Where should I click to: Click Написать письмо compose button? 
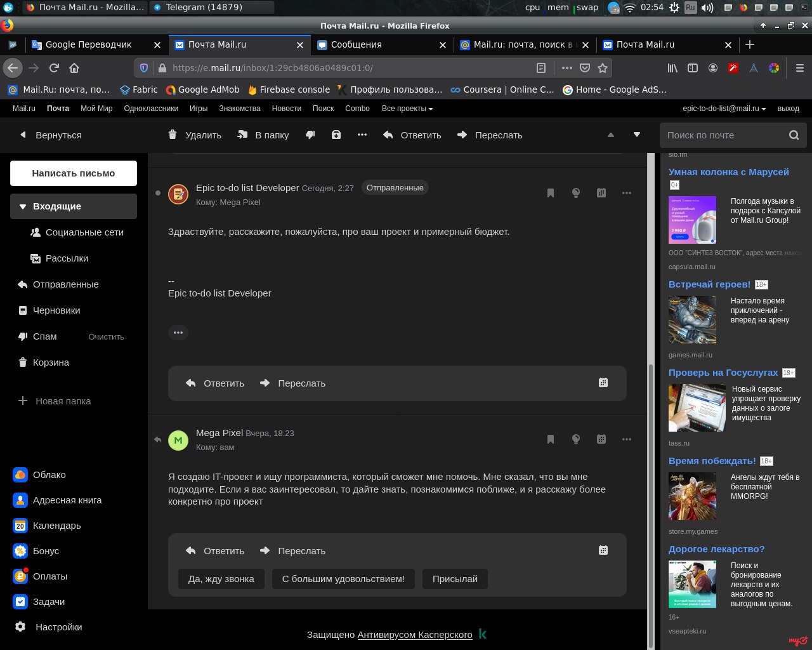pyautogui.click(x=74, y=173)
